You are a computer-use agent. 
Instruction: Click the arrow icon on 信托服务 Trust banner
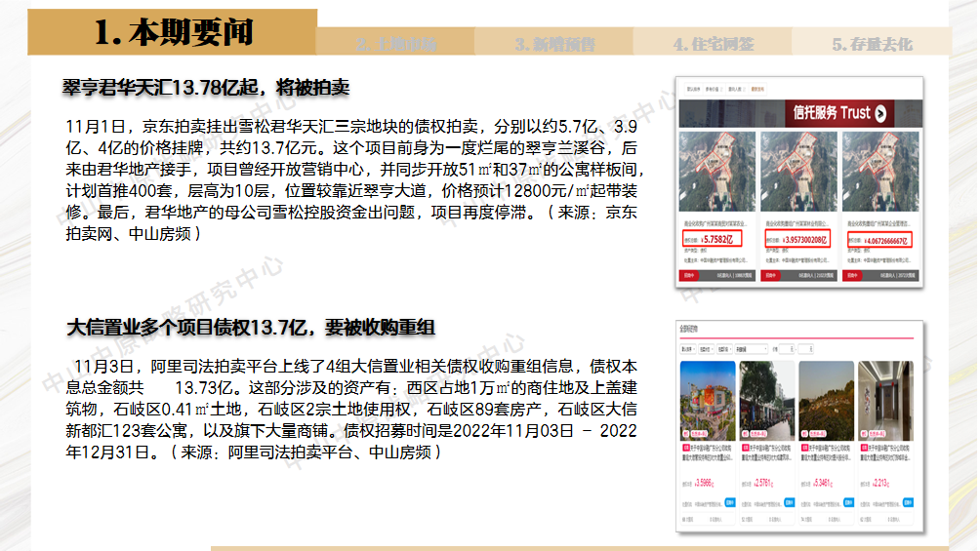click(880, 114)
